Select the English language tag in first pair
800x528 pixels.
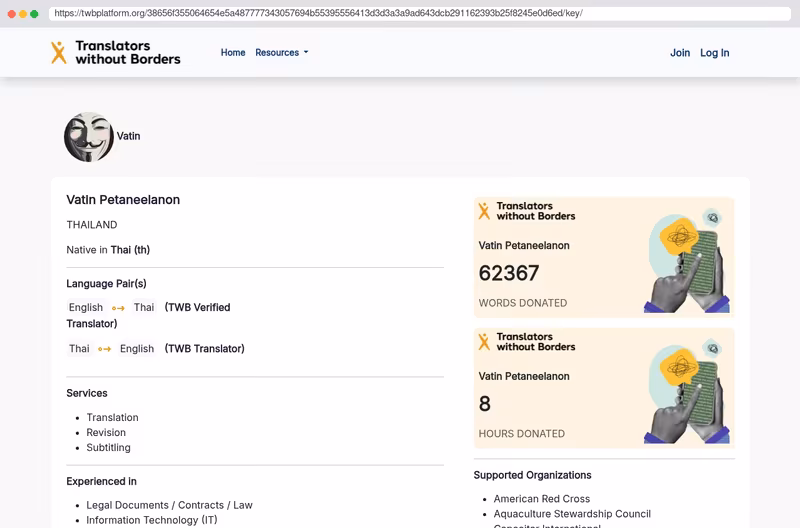[x=86, y=308]
